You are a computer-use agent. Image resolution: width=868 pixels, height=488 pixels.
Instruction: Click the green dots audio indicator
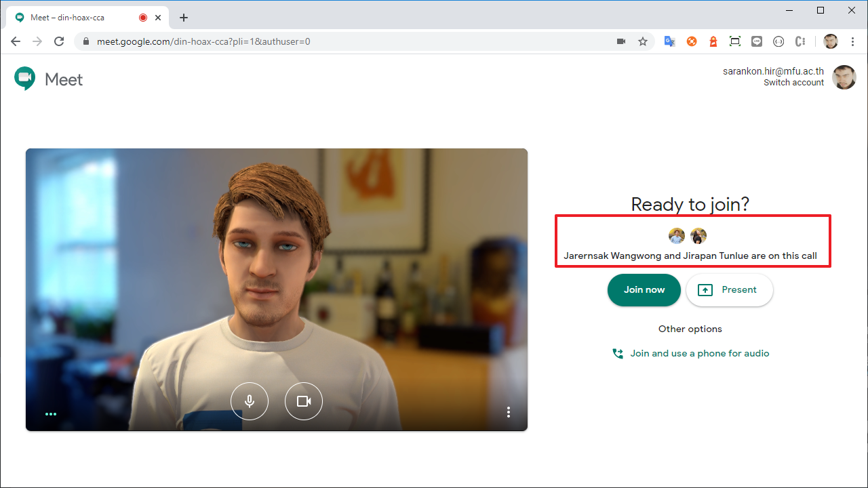click(x=51, y=414)
